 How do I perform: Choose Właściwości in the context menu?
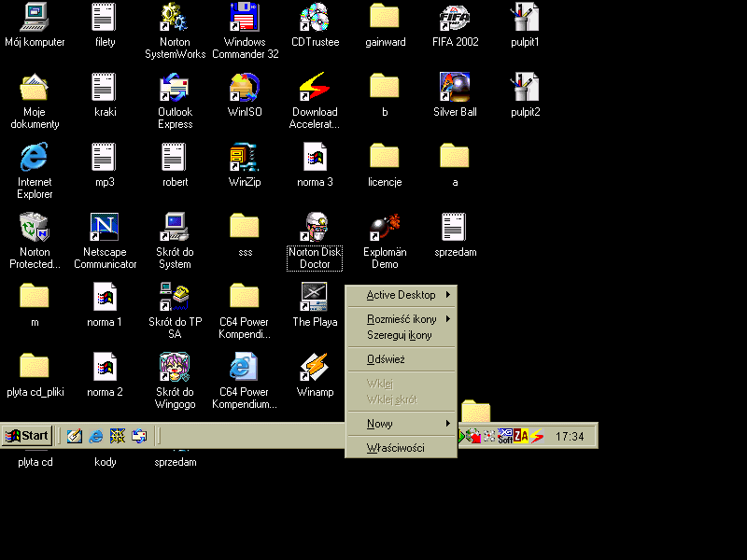pos(396,448)
